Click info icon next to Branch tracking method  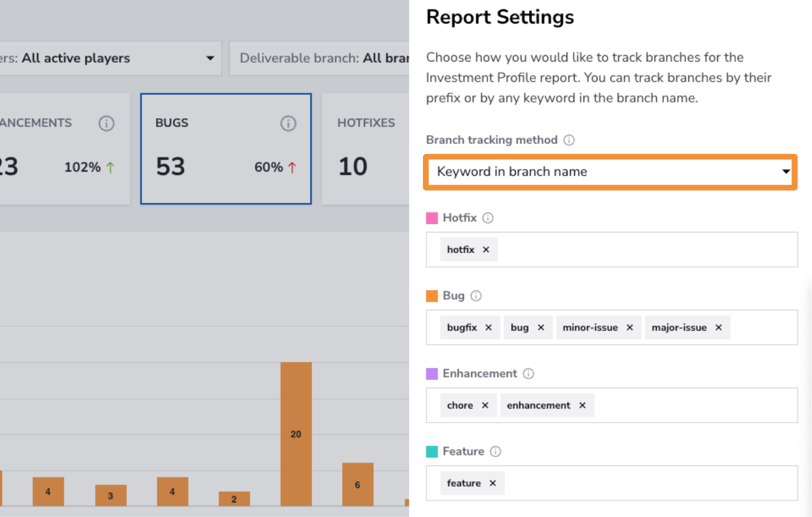pos(569,140)
